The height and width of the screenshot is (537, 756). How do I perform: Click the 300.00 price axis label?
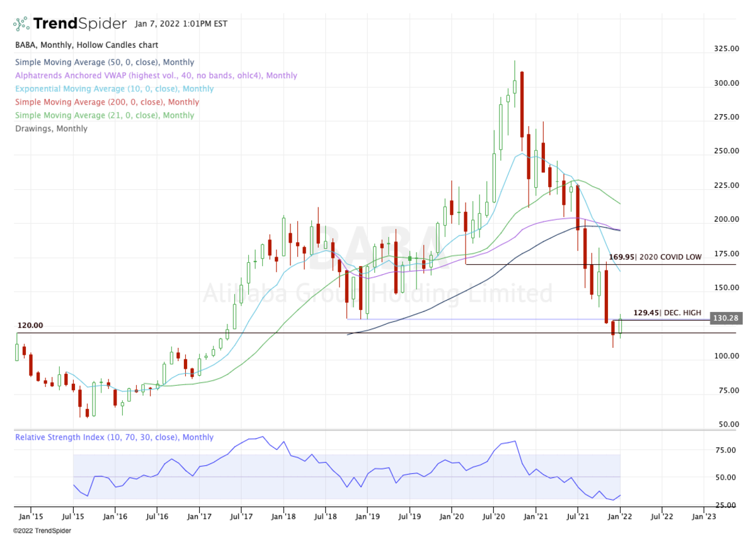pos(725,83)
